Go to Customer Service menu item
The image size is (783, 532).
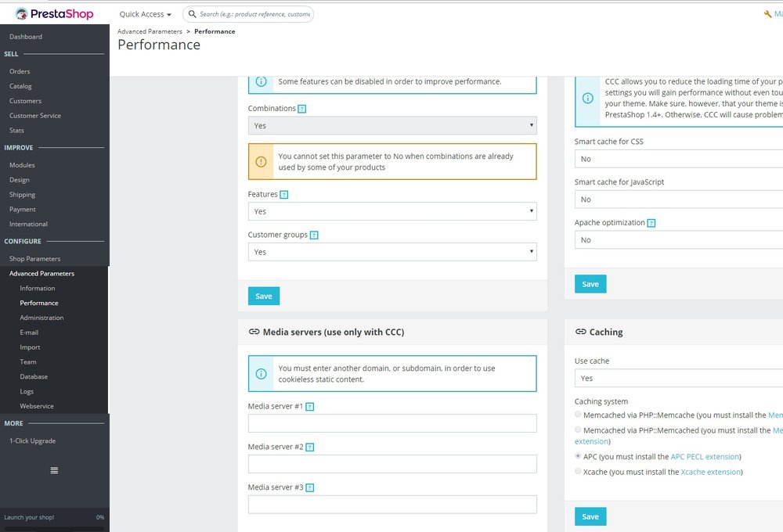(x=35, y=116)
